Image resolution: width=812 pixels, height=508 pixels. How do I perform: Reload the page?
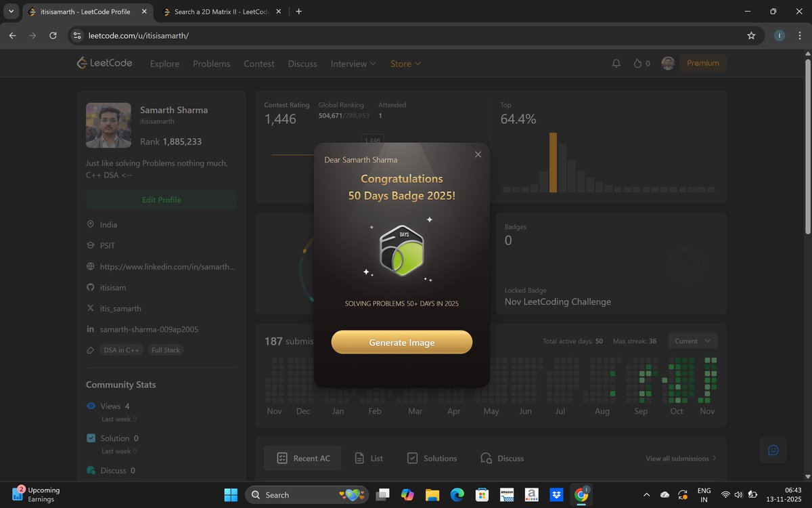tap(53, 35)
